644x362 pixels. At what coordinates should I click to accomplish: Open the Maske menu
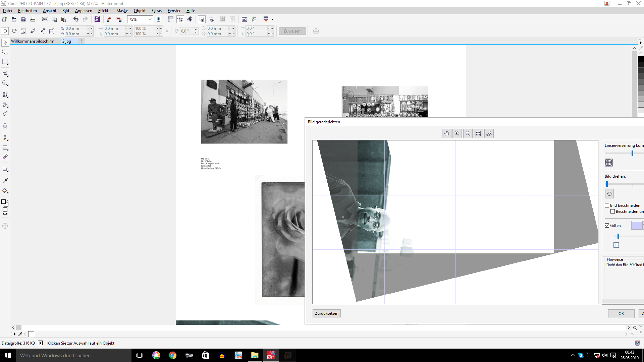point(122,11)
